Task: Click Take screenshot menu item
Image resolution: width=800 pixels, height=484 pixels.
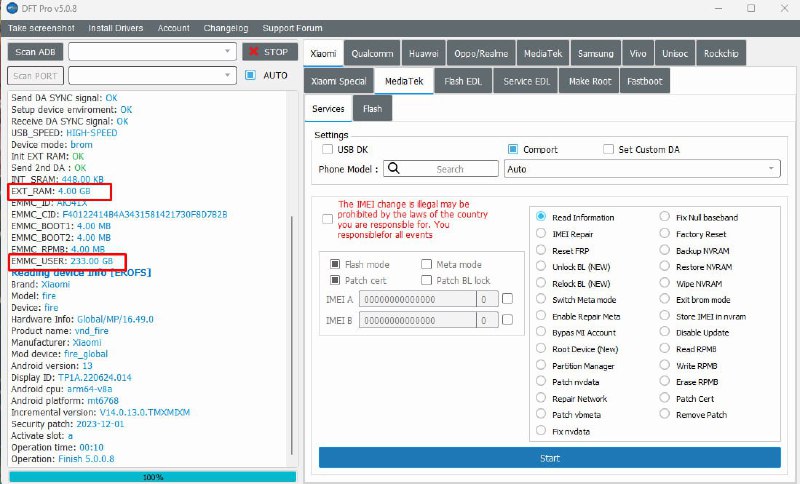Action: point(41,28)
